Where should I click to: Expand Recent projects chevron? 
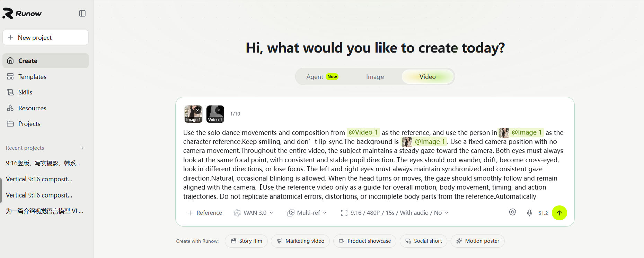coord(82,148)
